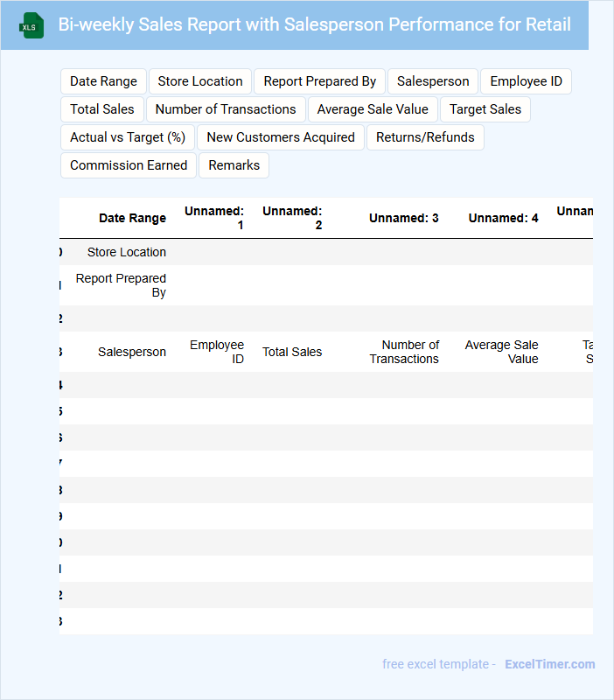This screenshot has height=700, width=614.
Task: Click the Number of Transactions tag
Action: pyautogui.click(x=226, y=109)
